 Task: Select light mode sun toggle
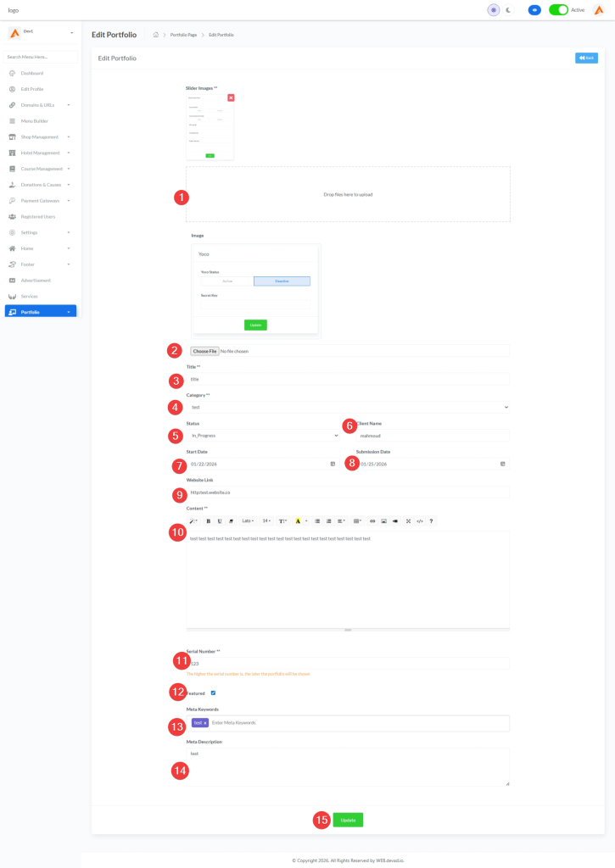tap(494, 10)
